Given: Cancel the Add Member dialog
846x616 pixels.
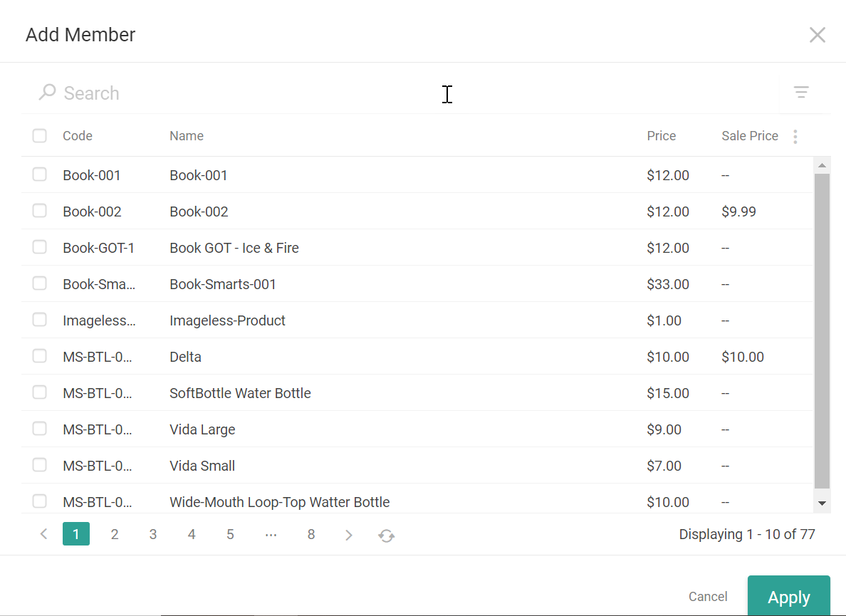Looking at the screenshot, I should 708,597.
